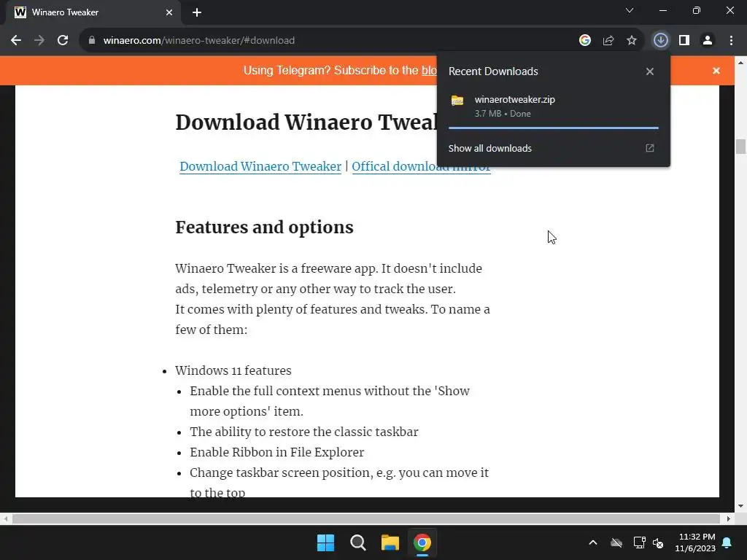747x560 pixels.
Task: Open the notifications bell icon
Action: tap(727, 542)
